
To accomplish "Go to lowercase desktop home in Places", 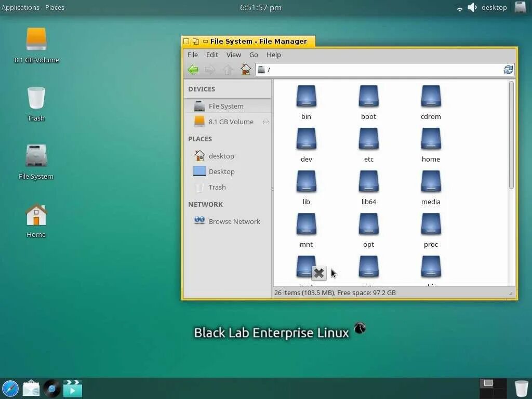I will pos(228,156).
